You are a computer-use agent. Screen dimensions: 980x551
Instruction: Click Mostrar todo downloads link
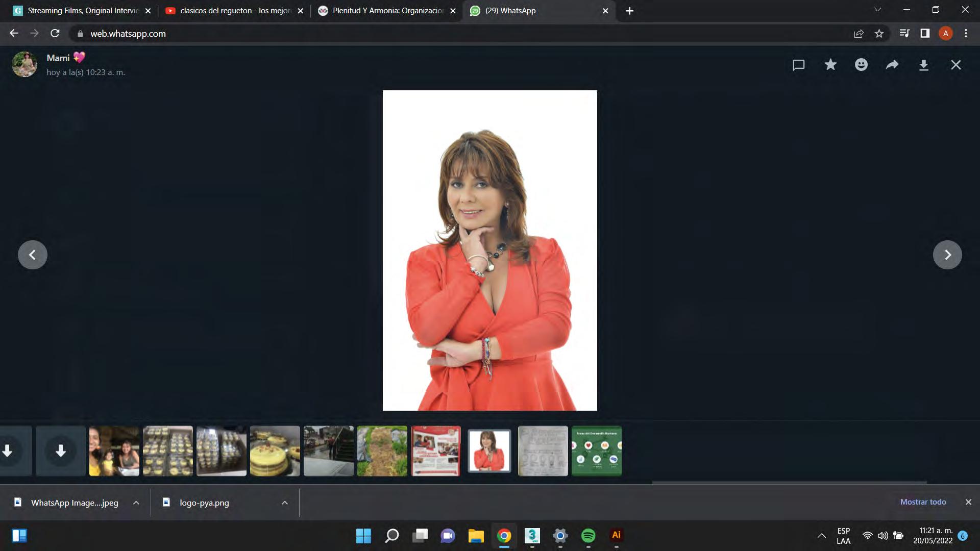pyautogui.click(x=923, y=502)
